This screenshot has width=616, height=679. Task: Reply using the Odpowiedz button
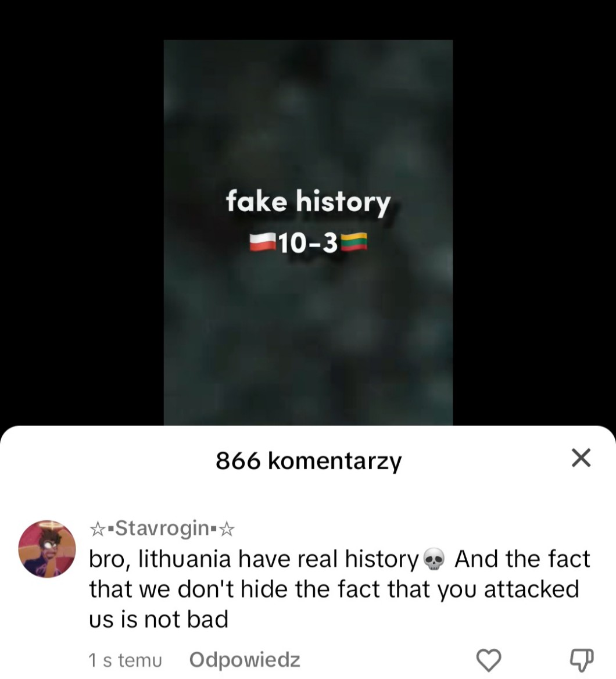245,660
